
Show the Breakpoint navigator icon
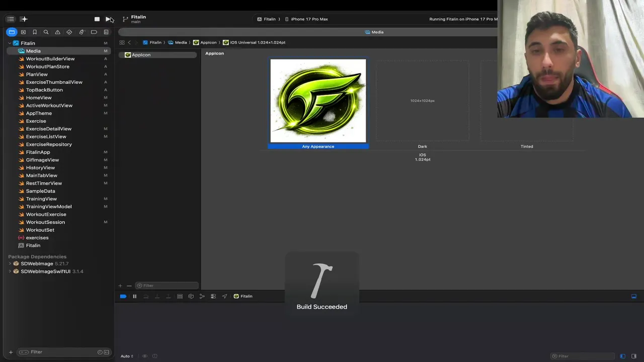(x=94, y=32)
